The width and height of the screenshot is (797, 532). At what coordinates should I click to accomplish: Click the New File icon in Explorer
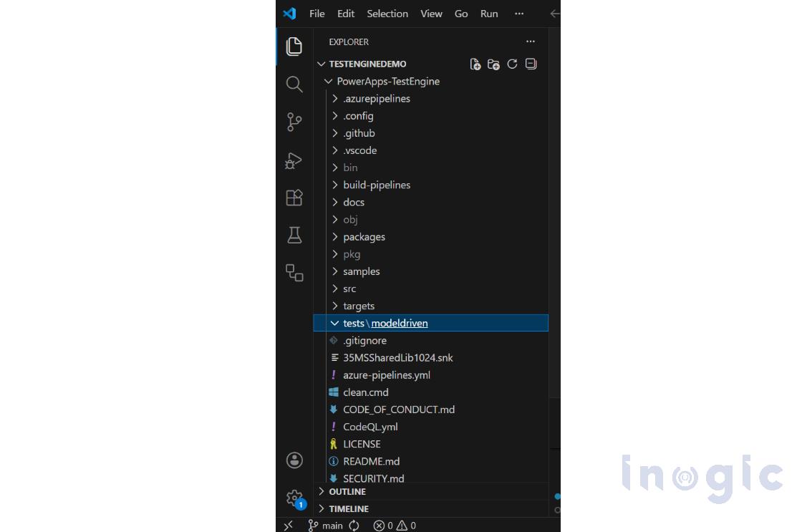475,64
